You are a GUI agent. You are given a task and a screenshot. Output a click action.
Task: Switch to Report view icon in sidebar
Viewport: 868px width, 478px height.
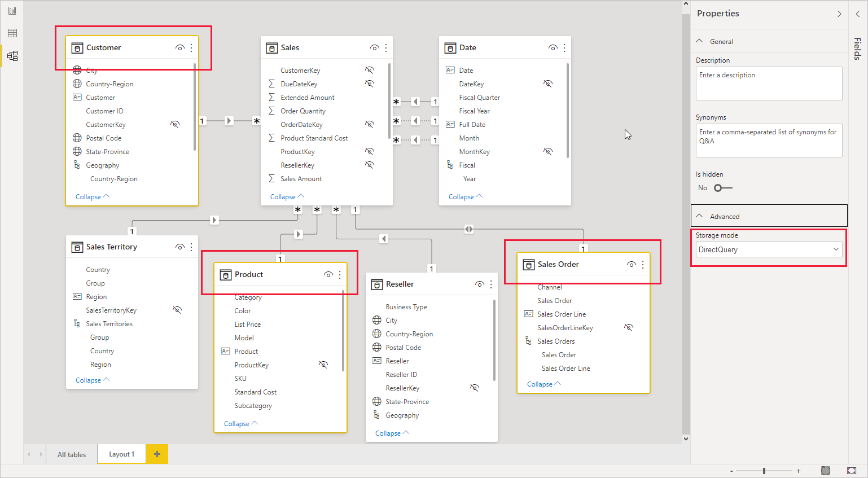[x=12, y=11]
